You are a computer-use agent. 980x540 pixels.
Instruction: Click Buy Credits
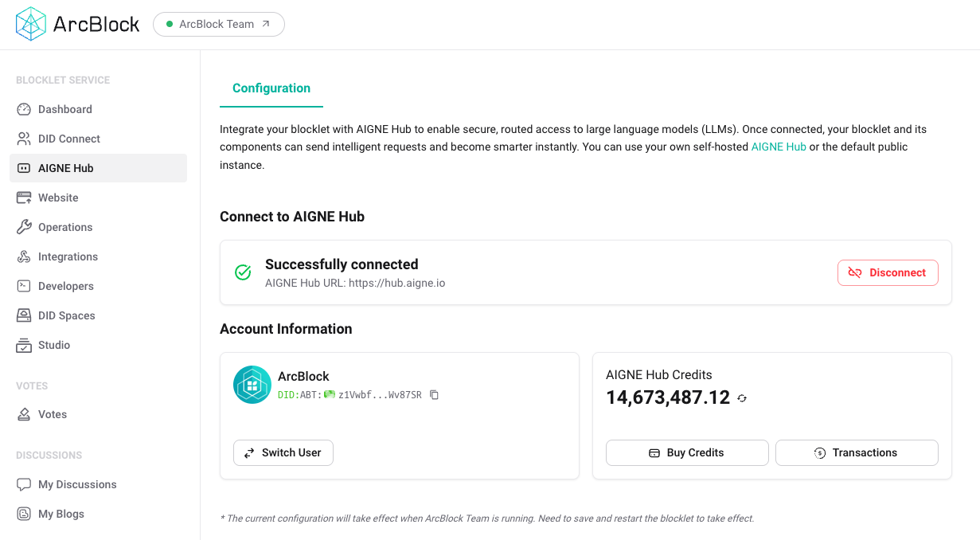tap(686, 452)
